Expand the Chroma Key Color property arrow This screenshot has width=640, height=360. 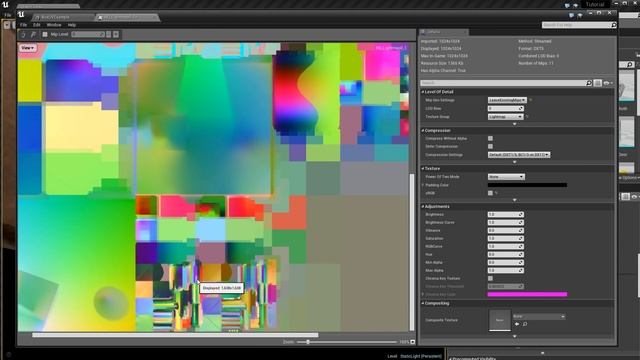point(423,294)
